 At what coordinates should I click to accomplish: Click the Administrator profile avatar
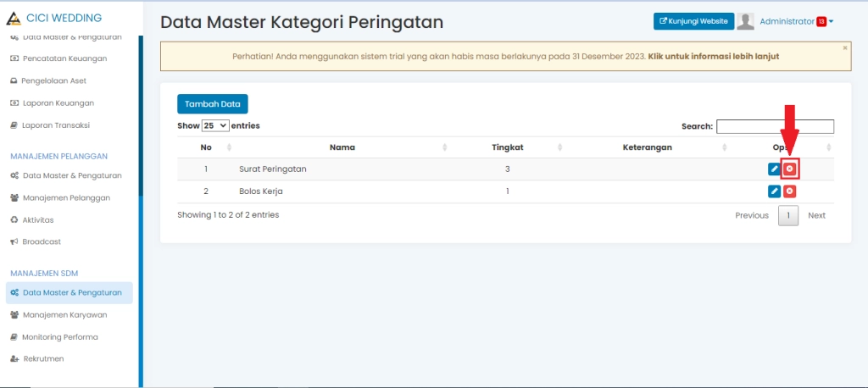click(x=745, y=22)
